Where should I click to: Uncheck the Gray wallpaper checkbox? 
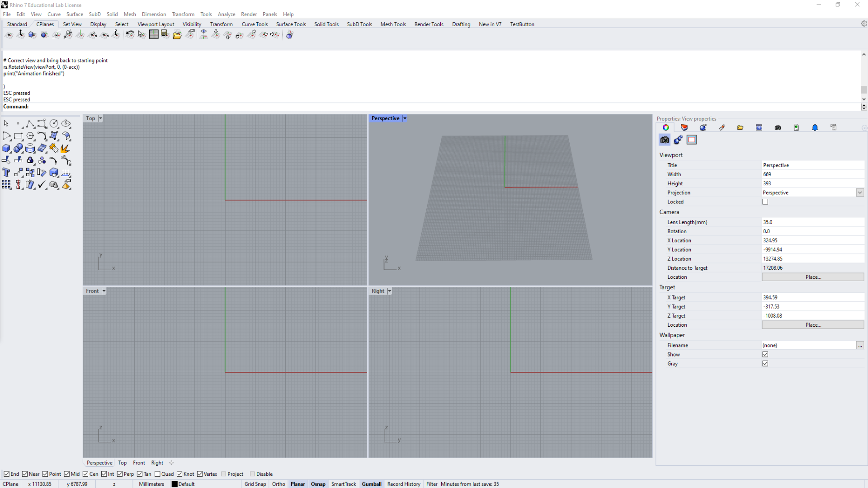[765, 364]
